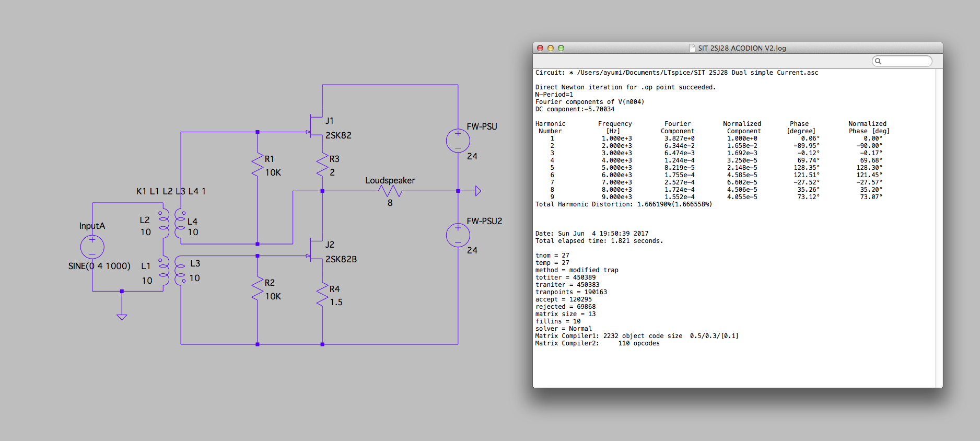Select the InputA voltage source symbol
980x441 pixels.
(x=92, y=247)
